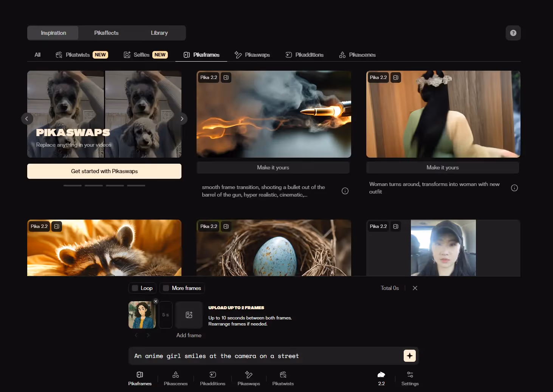Switch to the Pikaffects tab

tap(106, 33)
